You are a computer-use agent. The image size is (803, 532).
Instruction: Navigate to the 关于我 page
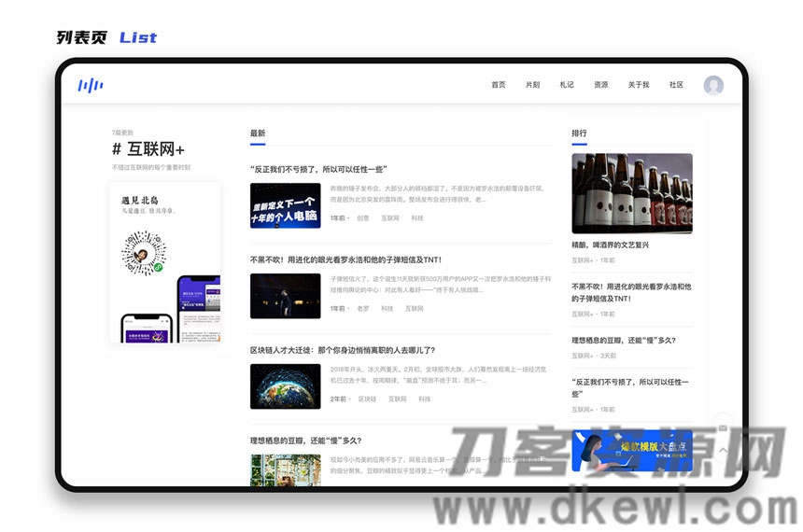(639, 85)
